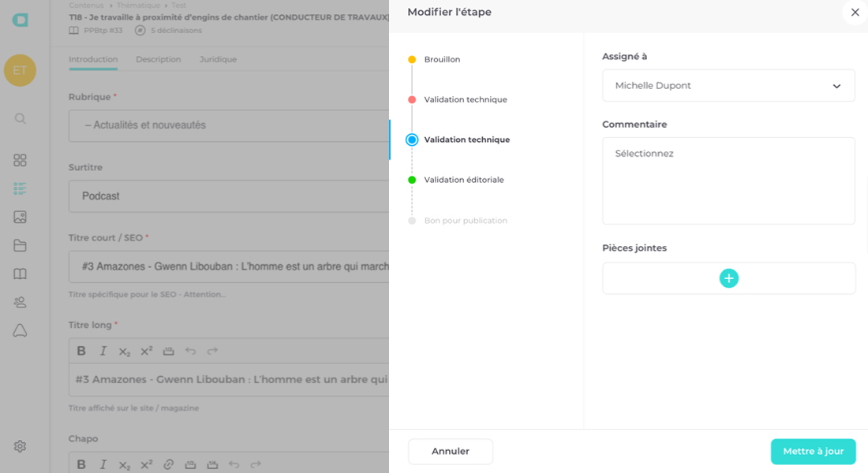Select the Brouillon workflow step
This screenshot has width=868, height=473.
[x=442, y=60]
